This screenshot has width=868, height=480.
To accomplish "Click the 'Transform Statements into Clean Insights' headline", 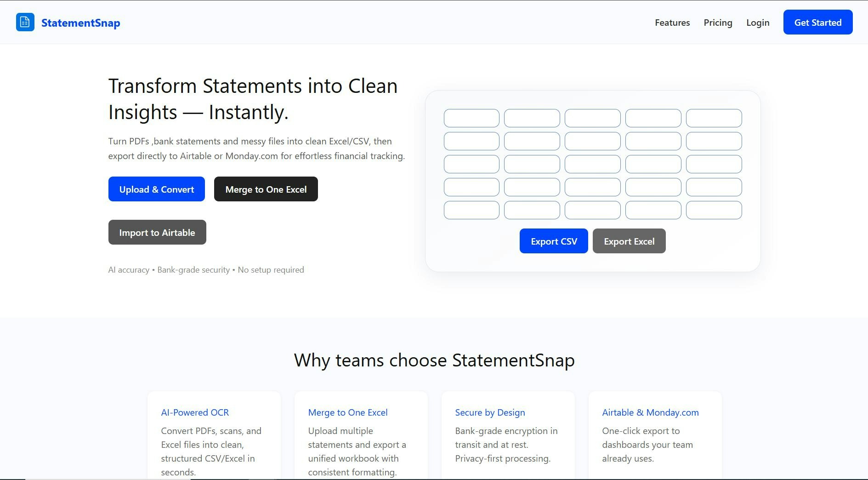I will 253,99.
